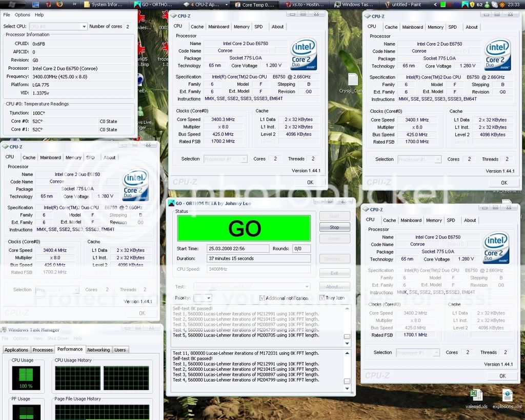The image size is (525, 420).
Task: Switch to Processes tab in Task Manager
Action: click(43, 350)
